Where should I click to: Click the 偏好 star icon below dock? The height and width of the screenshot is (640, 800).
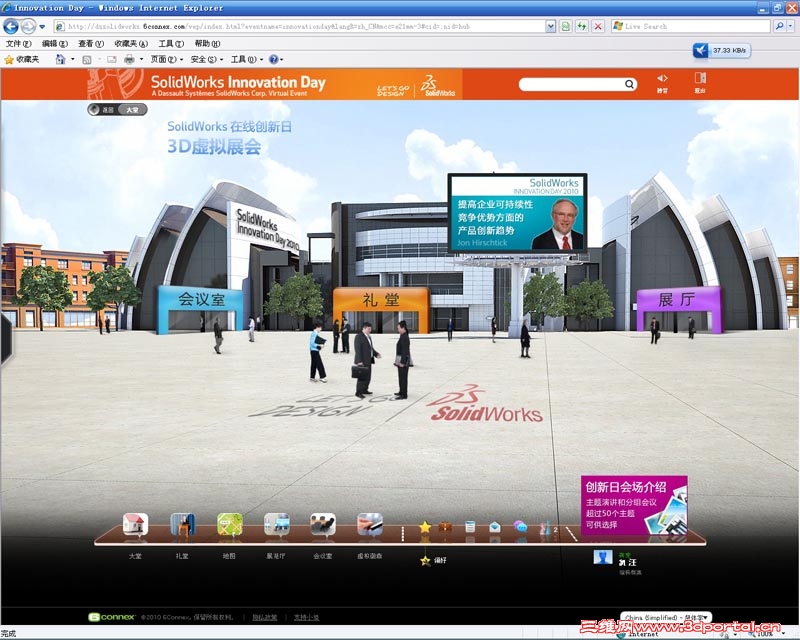point(425,561)
